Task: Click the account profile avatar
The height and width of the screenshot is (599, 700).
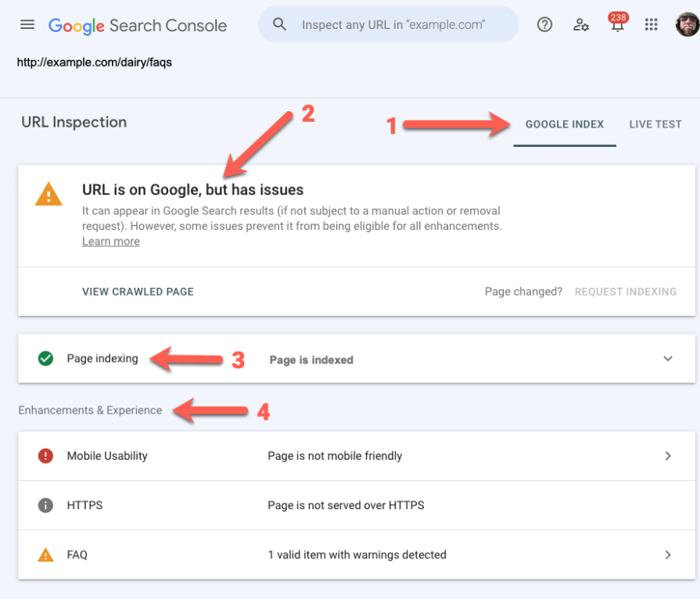Action: click(x=688, y=24)
